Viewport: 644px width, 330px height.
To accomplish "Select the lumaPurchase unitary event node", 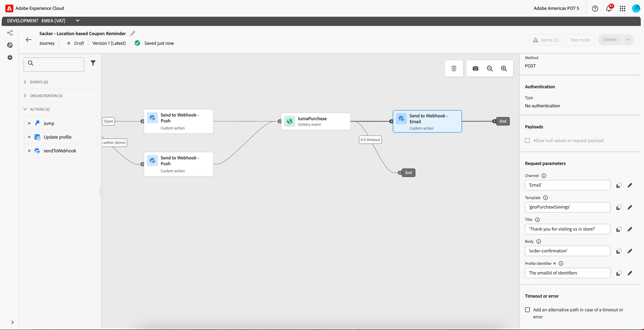I will pos(316,121).
